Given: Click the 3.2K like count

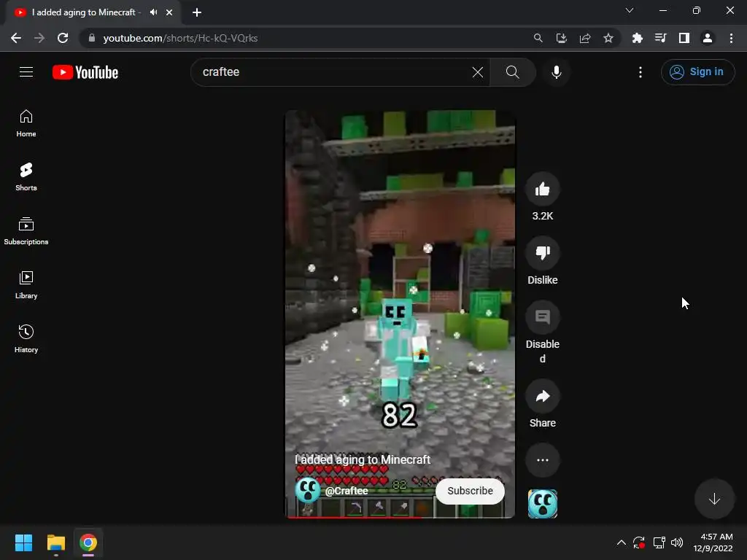Looking at the screenshot, I should (543, 216).
